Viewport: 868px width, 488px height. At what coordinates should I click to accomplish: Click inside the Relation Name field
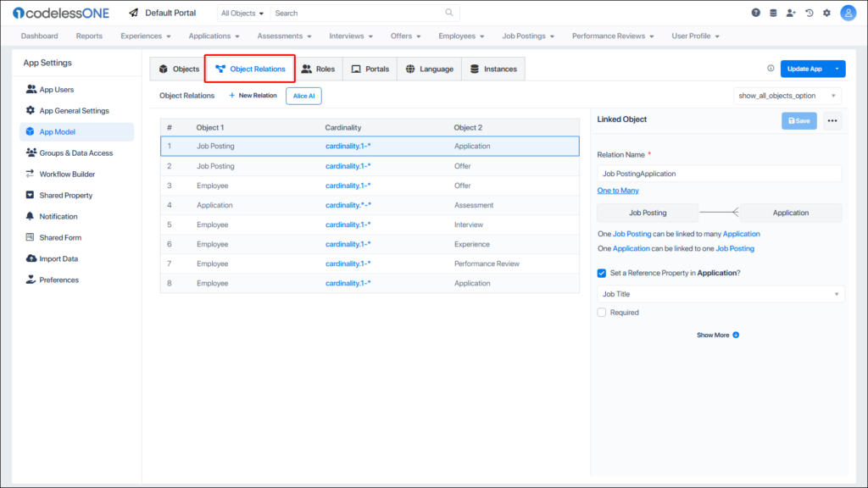(719, 174)
